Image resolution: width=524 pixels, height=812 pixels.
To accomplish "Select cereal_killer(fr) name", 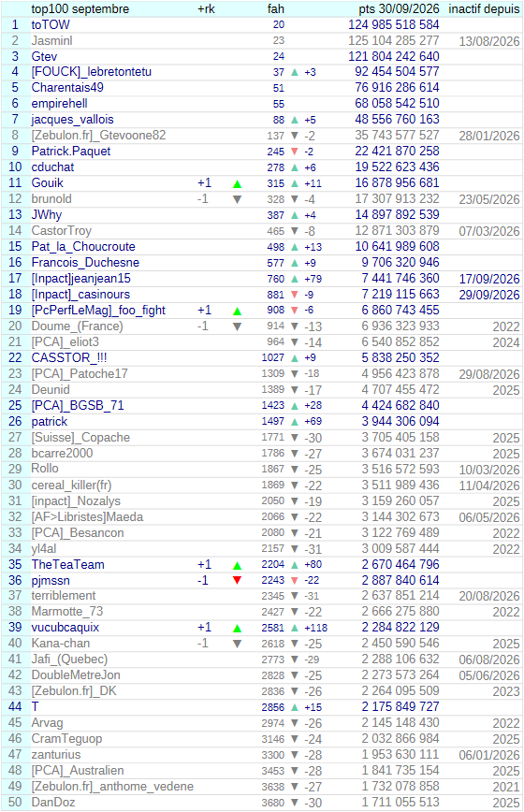I will coord(71,486).
